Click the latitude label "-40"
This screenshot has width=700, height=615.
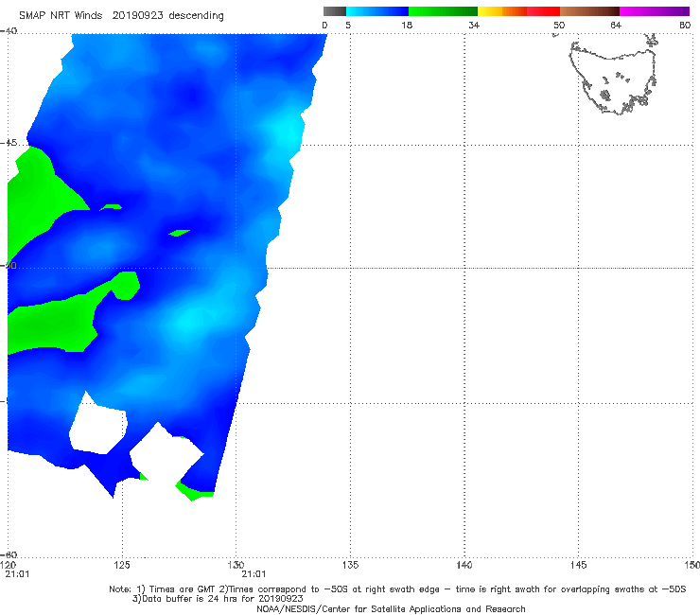click(9, 31)
